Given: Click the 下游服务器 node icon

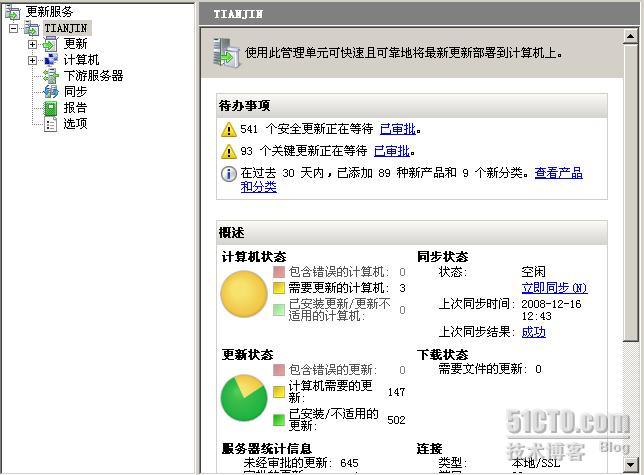Looking at the screenshot, I should 51,76.
